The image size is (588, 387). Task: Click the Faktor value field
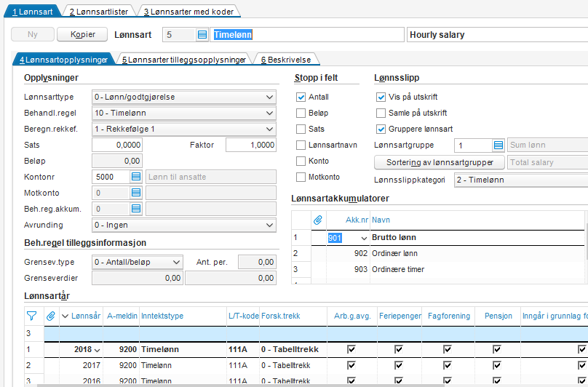tap(251, 145)
